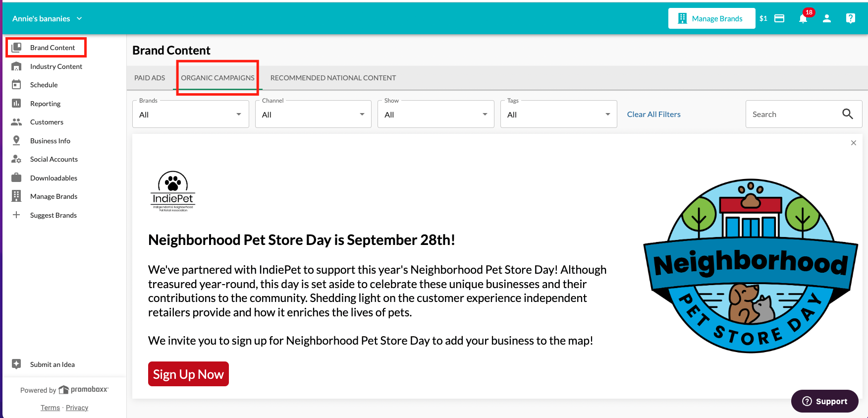
Task: Click the Manage Brands header button
Action: click(x=711, y=18)
